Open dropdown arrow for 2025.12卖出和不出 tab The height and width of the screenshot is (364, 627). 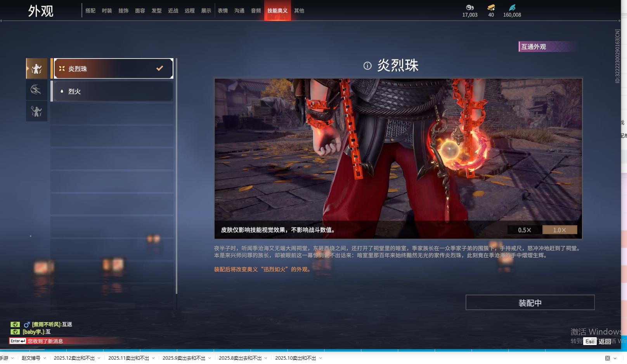tap(99, 358)
